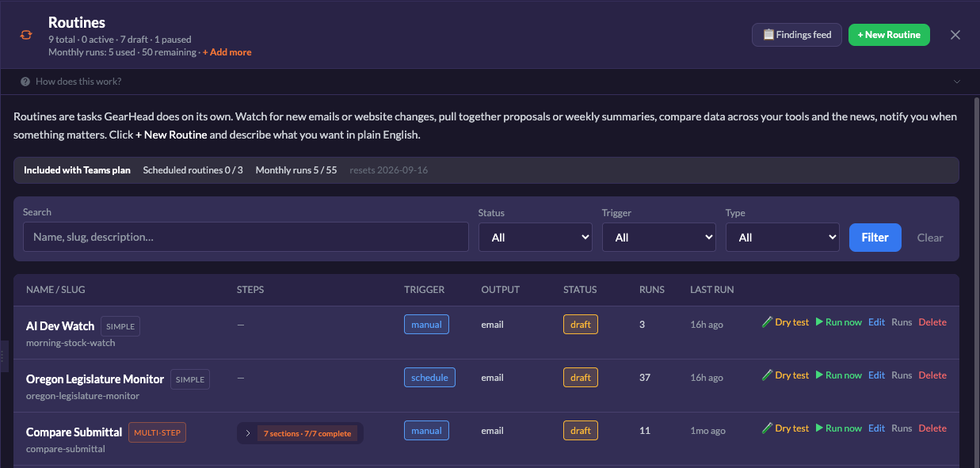Click the question mark help icon
980x468 pixels.
[x=25, y=82]
